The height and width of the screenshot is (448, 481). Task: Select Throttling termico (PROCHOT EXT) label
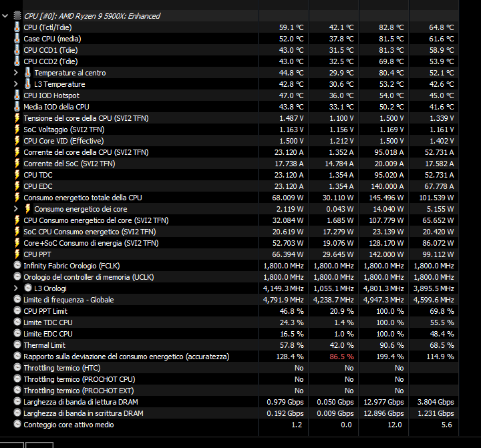click(x=79, y=391)
